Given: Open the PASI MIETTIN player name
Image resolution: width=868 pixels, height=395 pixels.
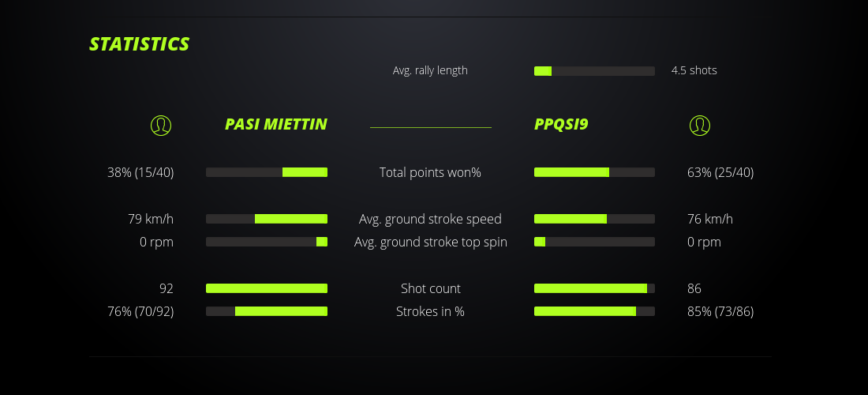Looking at the screenshot, I should click(275, 124).
